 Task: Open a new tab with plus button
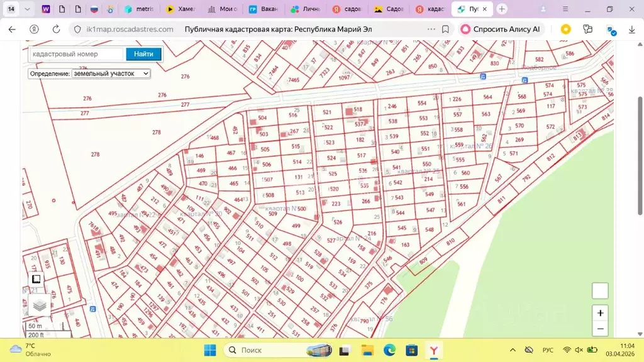pyautogui.click(x=502, y=9)
